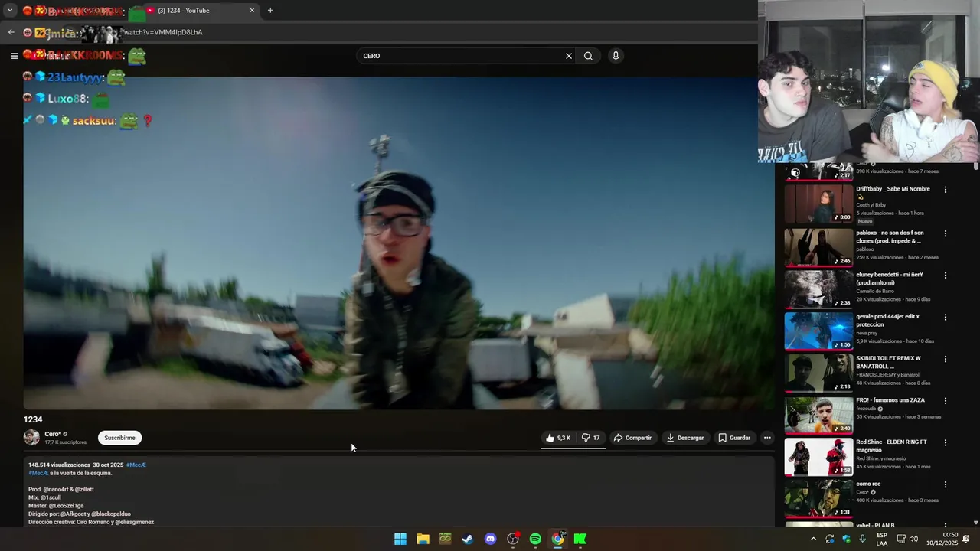
Task: Click title 'pabloxo - no son dos f son clones'
Action: pyautogui.click(x=890, y=236)
